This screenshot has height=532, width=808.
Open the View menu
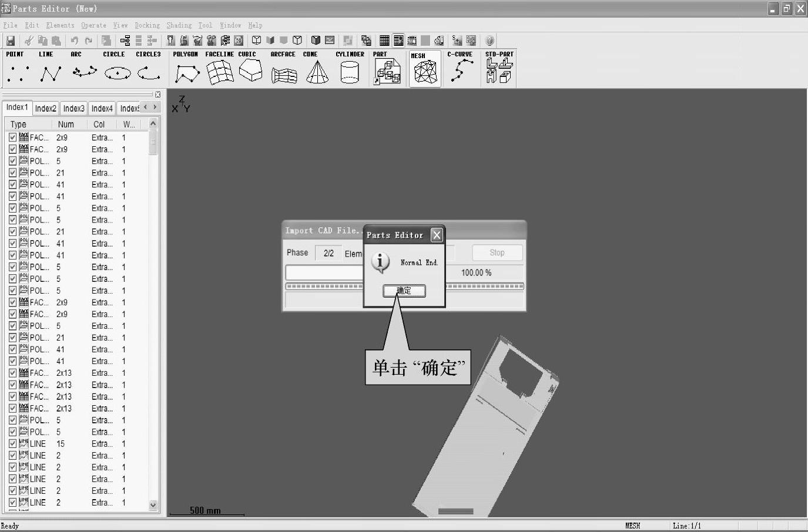click(x=120, y=25)
